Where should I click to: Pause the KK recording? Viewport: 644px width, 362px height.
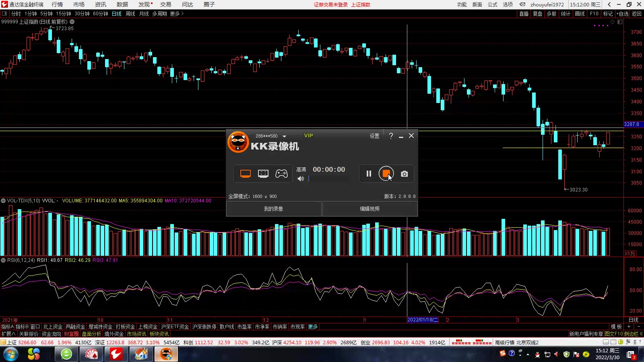pyautogui.click(x=369, y=174)
